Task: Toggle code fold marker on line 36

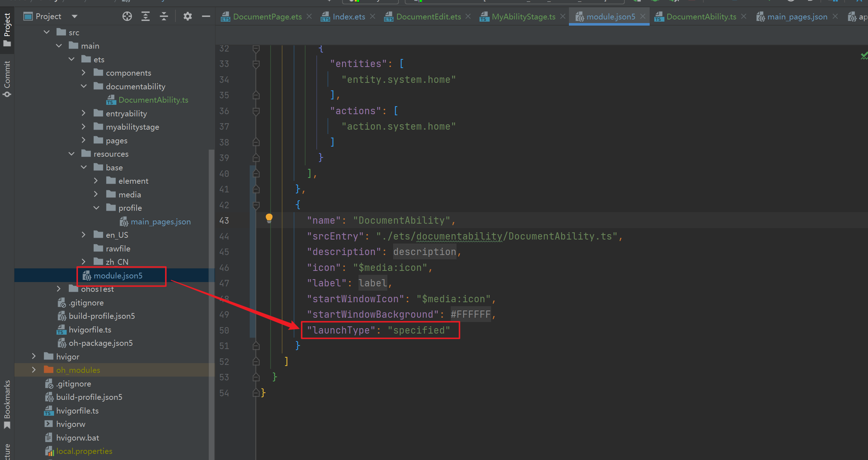Action: tap(256, 111)
